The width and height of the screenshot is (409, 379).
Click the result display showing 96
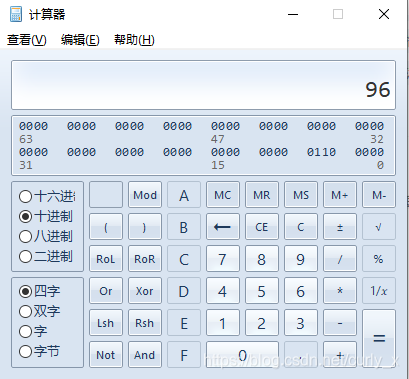[203, 85]
